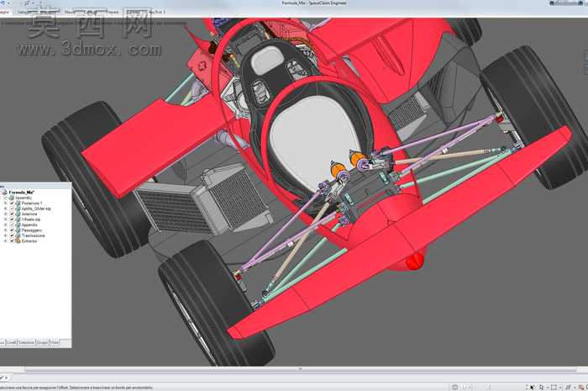Toggle visibility checkbox of Passeggero
Viewport: 588px width, 391px height.
point(12,230)
